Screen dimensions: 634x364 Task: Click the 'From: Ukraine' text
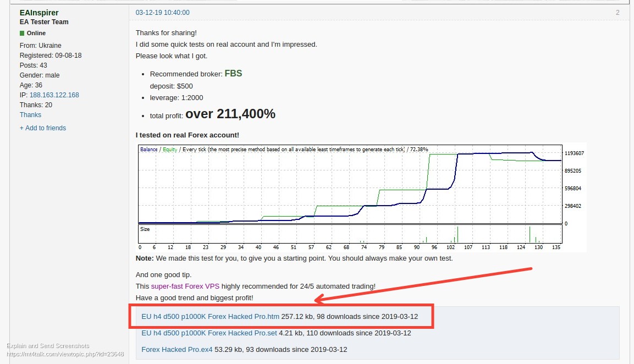tap(41, 45)
